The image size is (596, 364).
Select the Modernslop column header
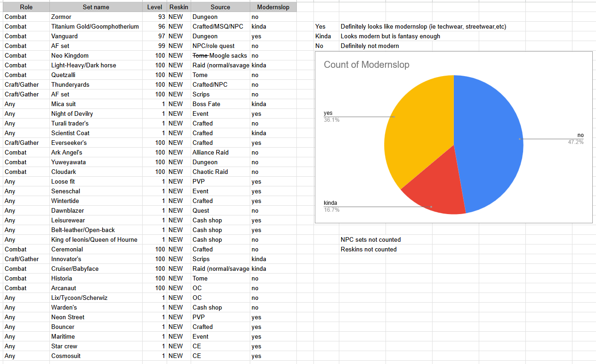pos(273,7)
